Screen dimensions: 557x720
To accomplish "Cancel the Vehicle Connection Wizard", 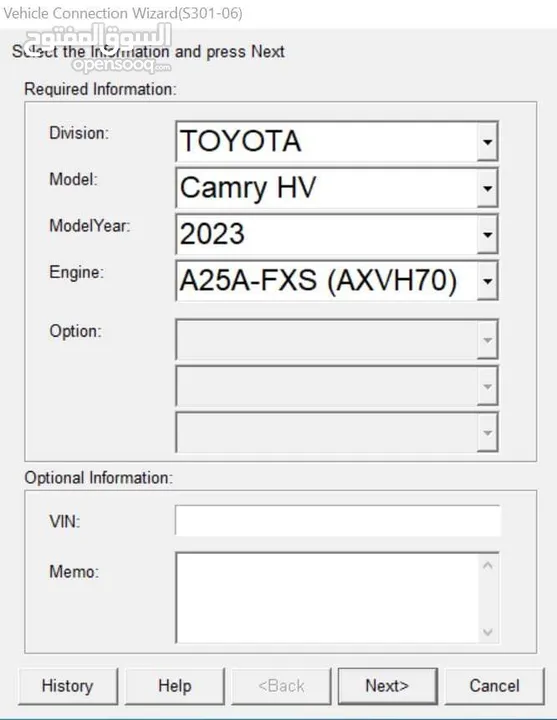I will pyautogui.click(x=495, y=686).
